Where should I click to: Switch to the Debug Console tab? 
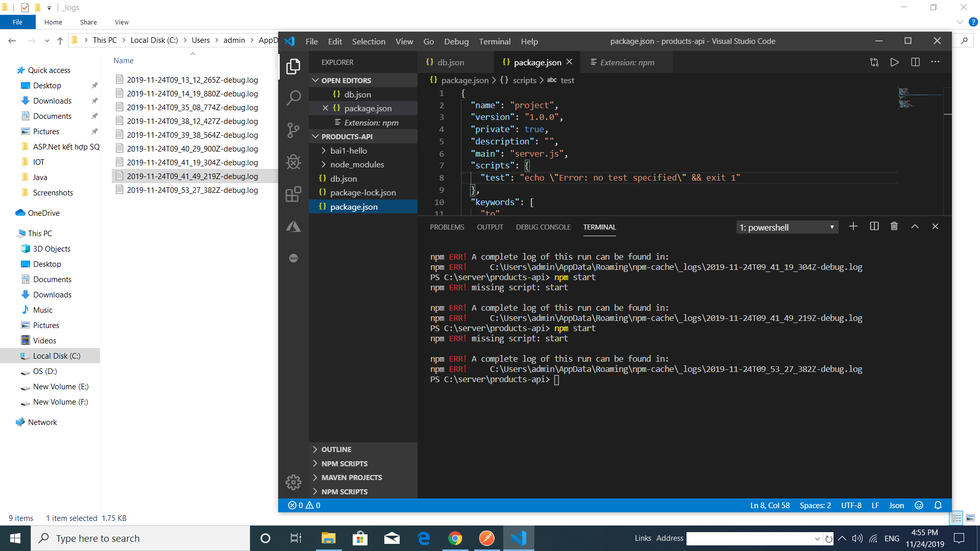(543, 227)
